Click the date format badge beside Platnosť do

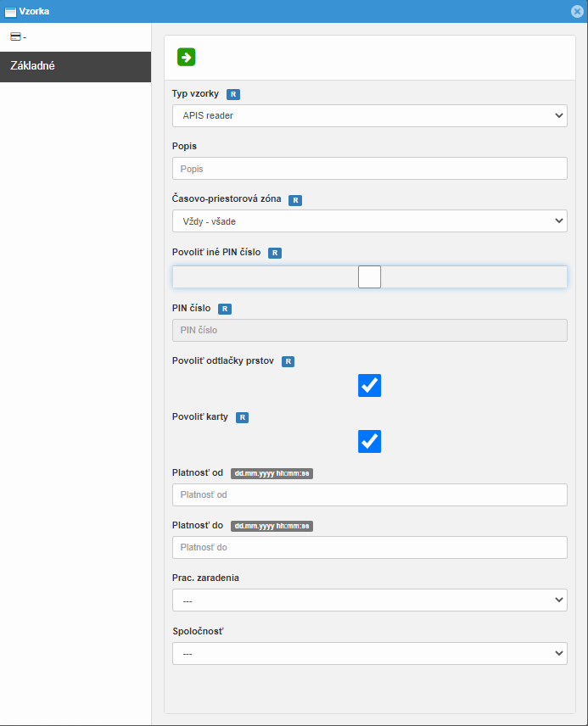[272, 526]
